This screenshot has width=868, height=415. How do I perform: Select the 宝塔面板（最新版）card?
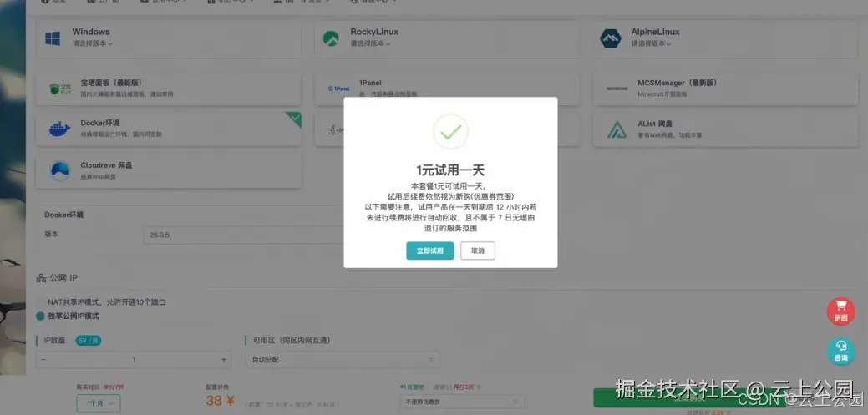point(169,89)
